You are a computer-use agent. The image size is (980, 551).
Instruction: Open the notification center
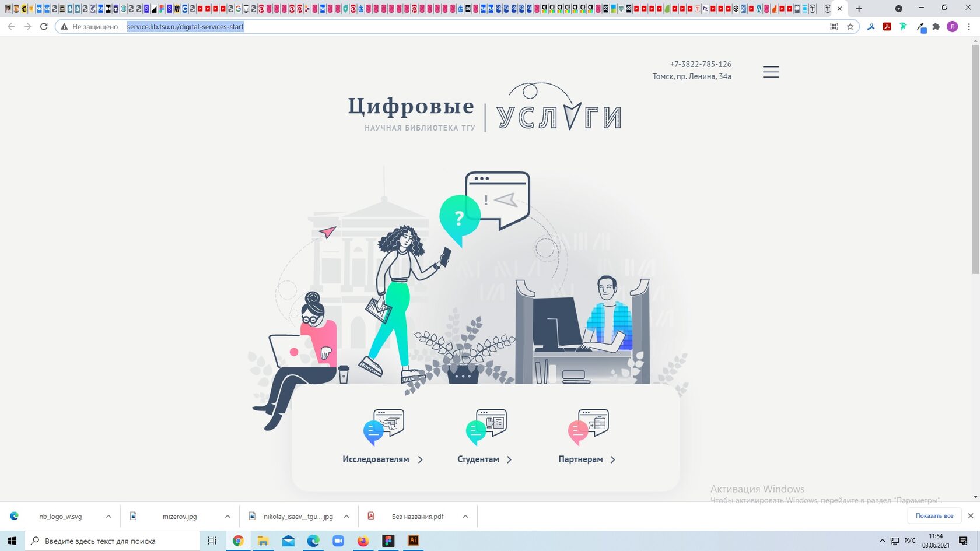point(963,541)
